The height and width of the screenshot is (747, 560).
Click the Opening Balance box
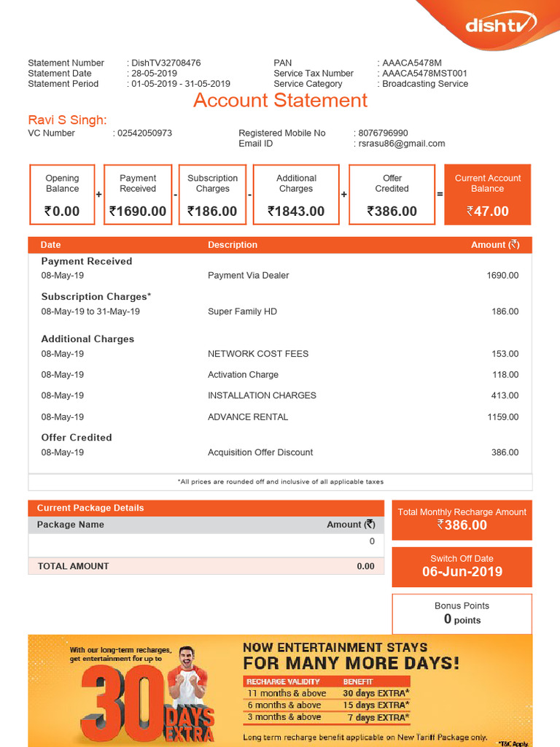tap(63, 194)
